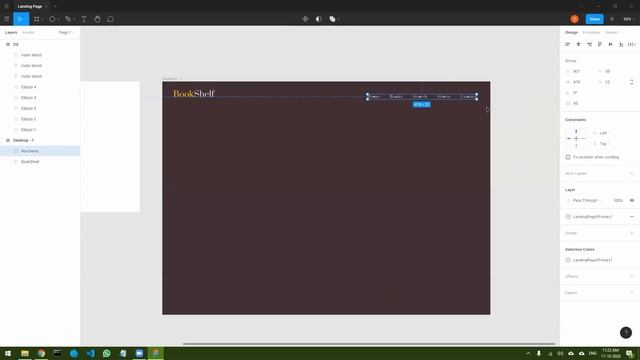
Task: Switch to the Design tab
Action: [x=571, y=32]
